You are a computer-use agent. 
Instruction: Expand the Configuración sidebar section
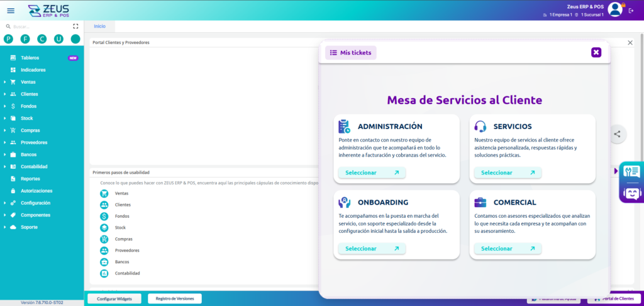tap(35, 203)
